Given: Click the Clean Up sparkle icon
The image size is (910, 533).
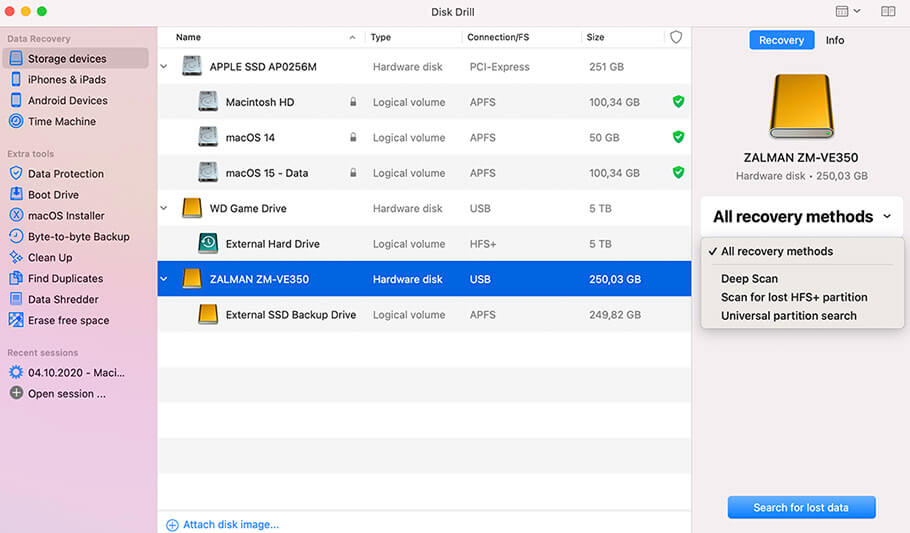Looking at the screenshot, I should [16, 257].
